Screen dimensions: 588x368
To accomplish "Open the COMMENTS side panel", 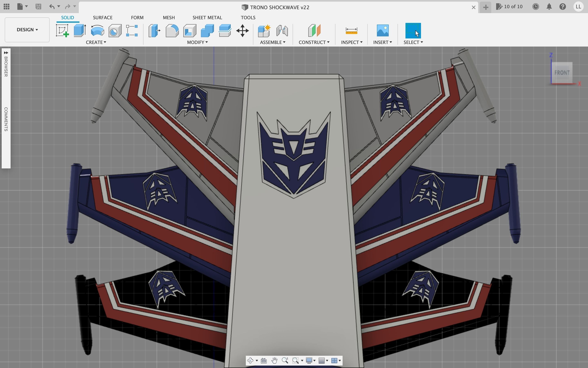I will tap(6, 119).
